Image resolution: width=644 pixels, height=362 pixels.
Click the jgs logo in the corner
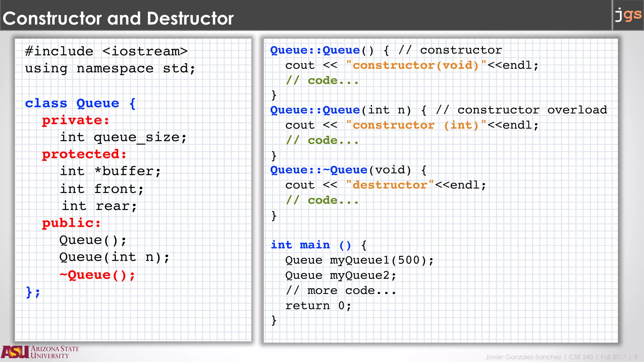pyautogui.click(x=628, y=15)
